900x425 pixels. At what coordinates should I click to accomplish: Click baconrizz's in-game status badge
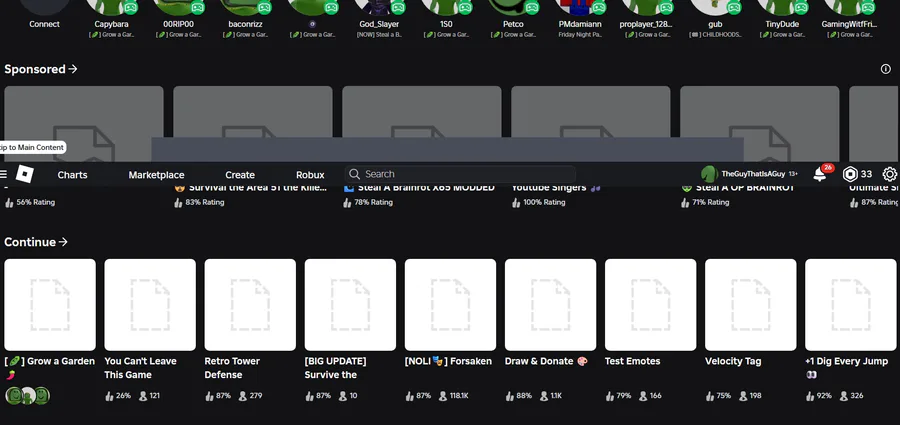(x=264, y=7)
